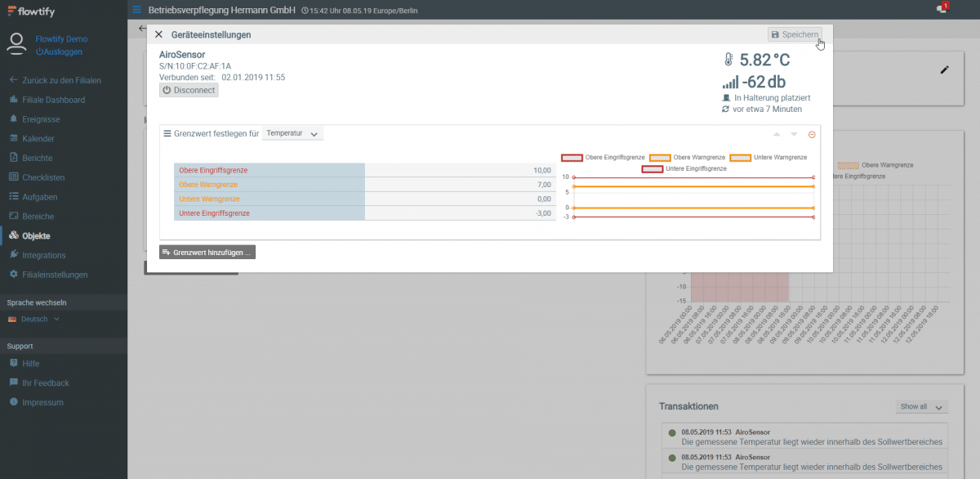Toggle Untere Eingriffsgrenze legend series
Image resolution: width=980 pixels, height=479 pixels.
(684, 168)
